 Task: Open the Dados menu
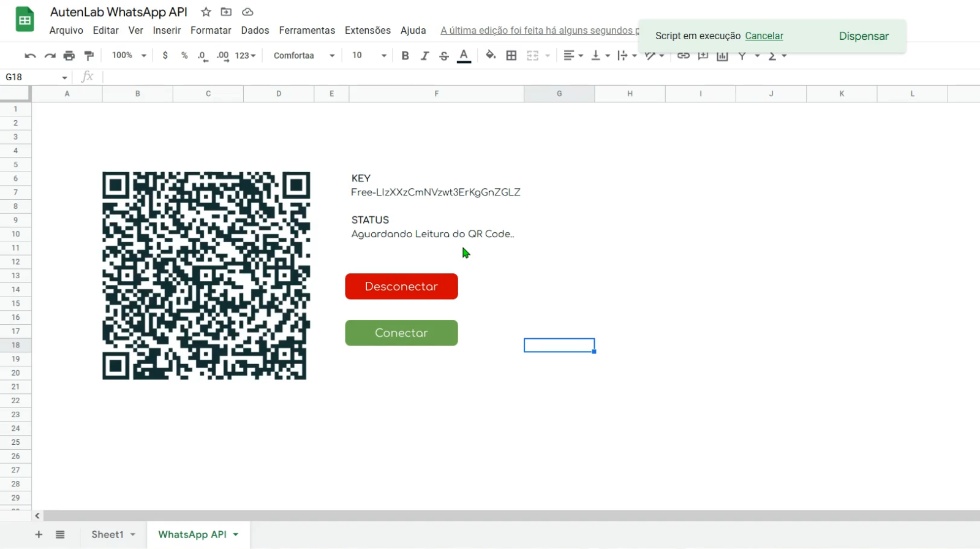[255, 30]
